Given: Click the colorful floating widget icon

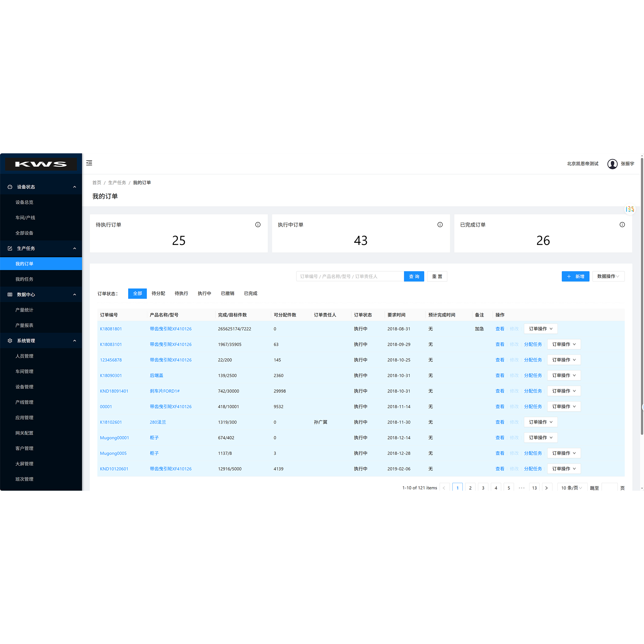Looking at the screenshot, I should point(630,209).
